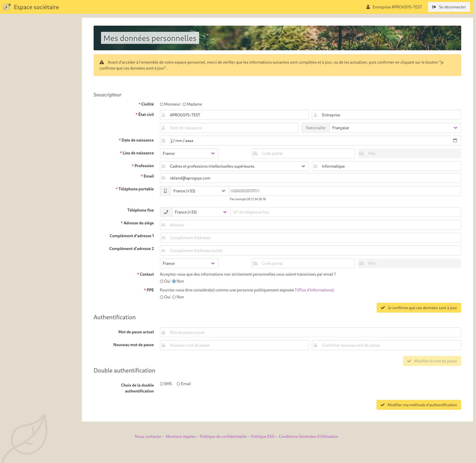
Task: Click the lock icon in Mot de passe actuel
Action: pos(164,332)
